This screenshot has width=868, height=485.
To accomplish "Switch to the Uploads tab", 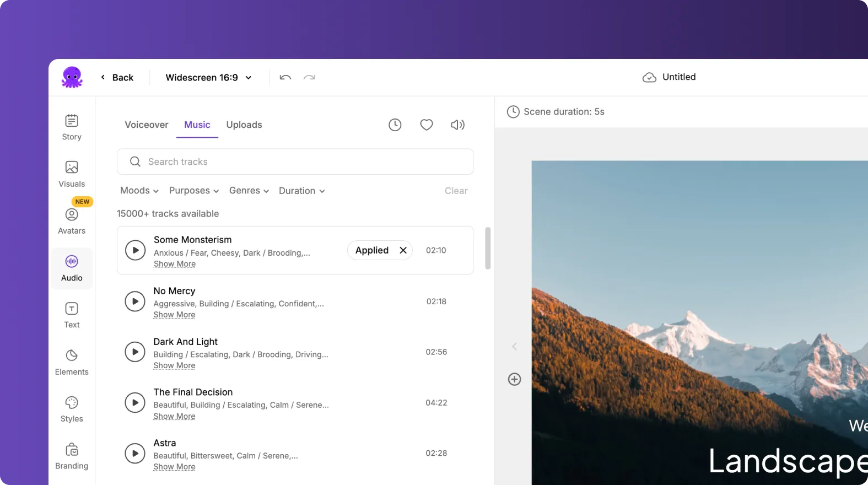I will click(244, 125).
